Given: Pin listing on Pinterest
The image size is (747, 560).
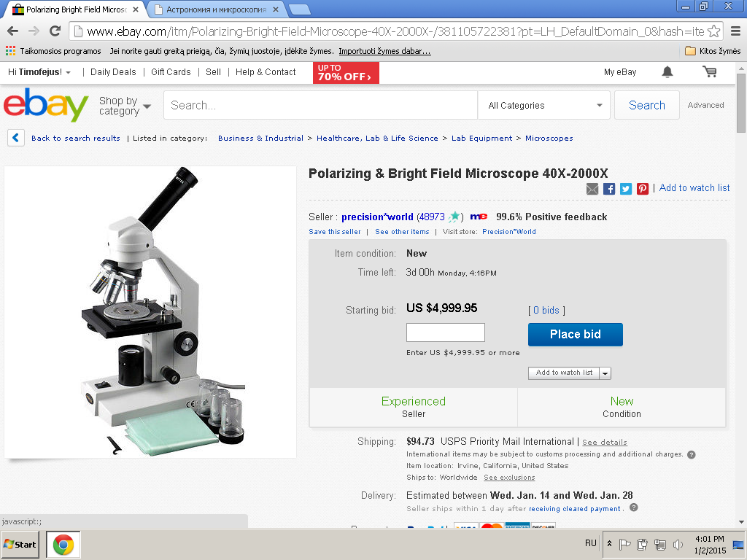Looking at the screenshot, I should tap(643, 189).
